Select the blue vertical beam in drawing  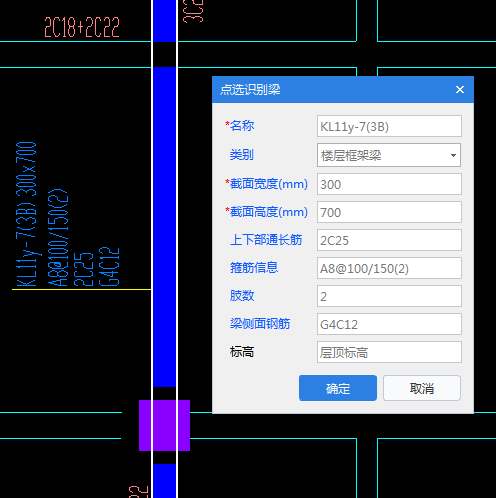coord(164,227)
